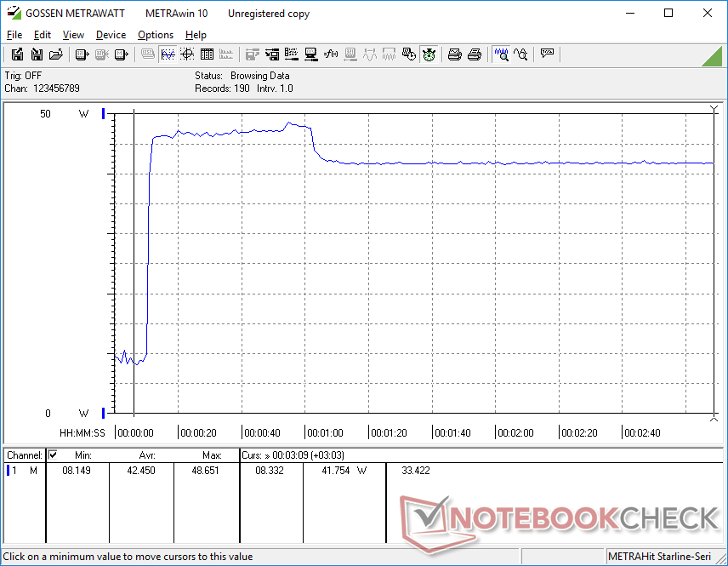Open the Help menu
This screenshot has width=728, height=566.
[x=196, y=35]
